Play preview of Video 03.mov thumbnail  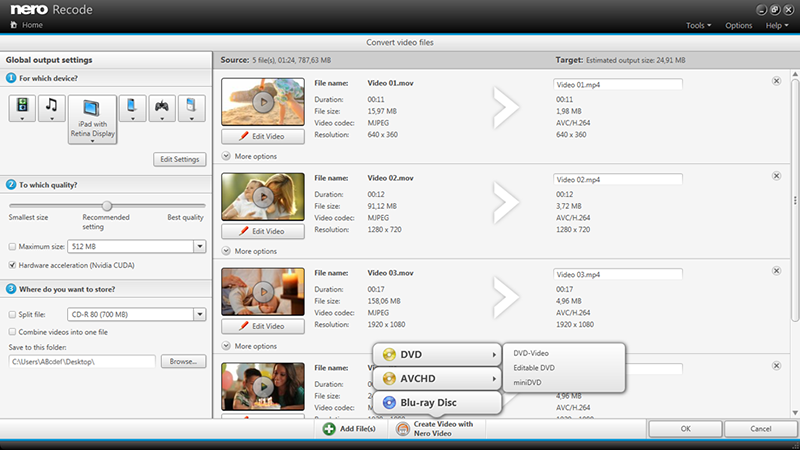pos(263,292)
